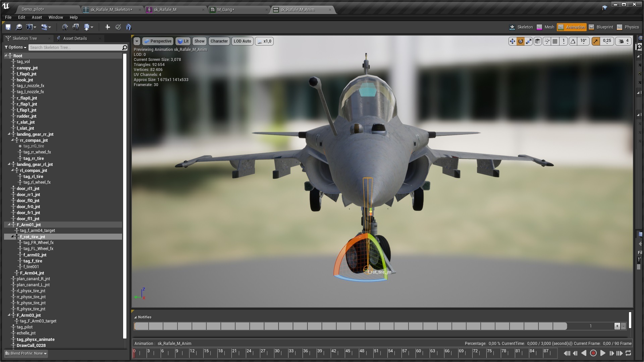Switch to Blueprint editor mode
Screen dimensions: 644x362
pyautogui.click(x=600, y=27)
